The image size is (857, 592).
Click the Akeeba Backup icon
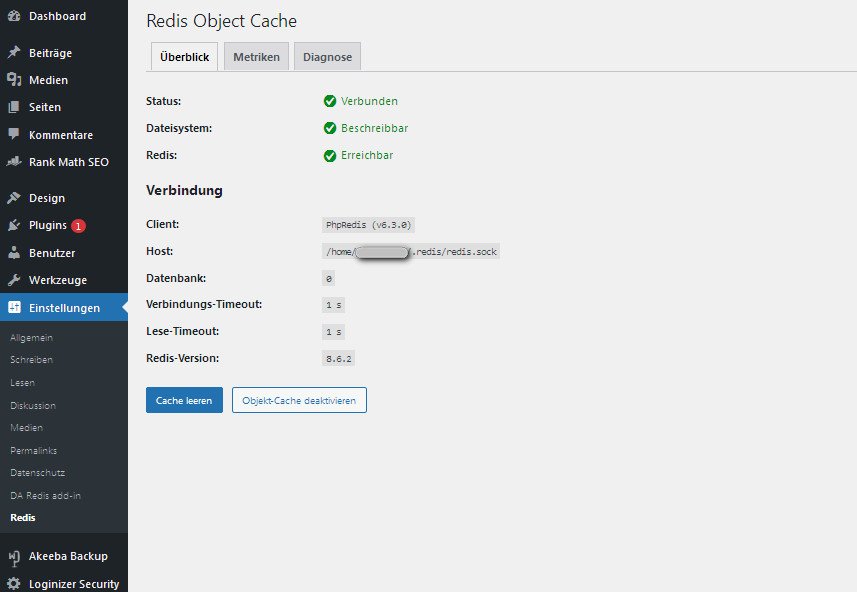tap(14, 556)
